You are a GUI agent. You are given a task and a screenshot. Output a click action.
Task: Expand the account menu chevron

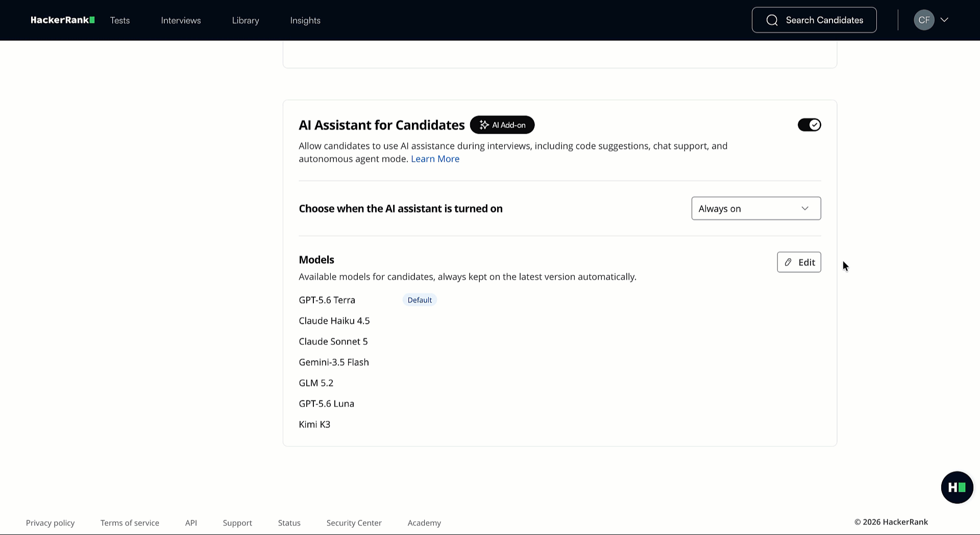coord(944,20)
